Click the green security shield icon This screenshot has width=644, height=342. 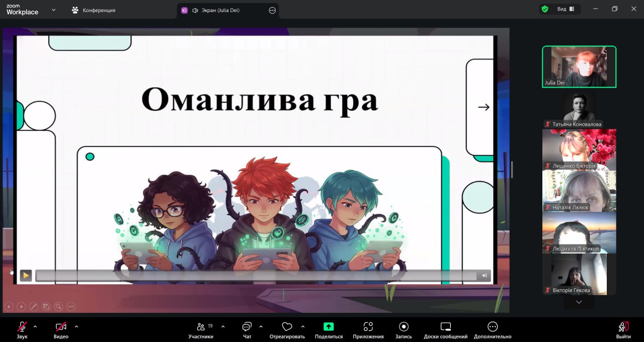tap(544, 9)
